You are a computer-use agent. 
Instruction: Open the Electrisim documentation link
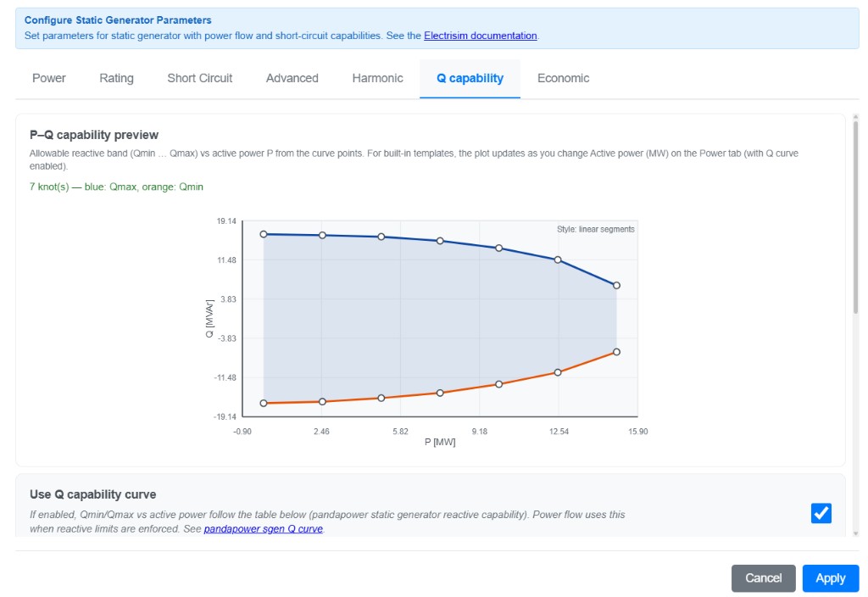tap(480, 36)
